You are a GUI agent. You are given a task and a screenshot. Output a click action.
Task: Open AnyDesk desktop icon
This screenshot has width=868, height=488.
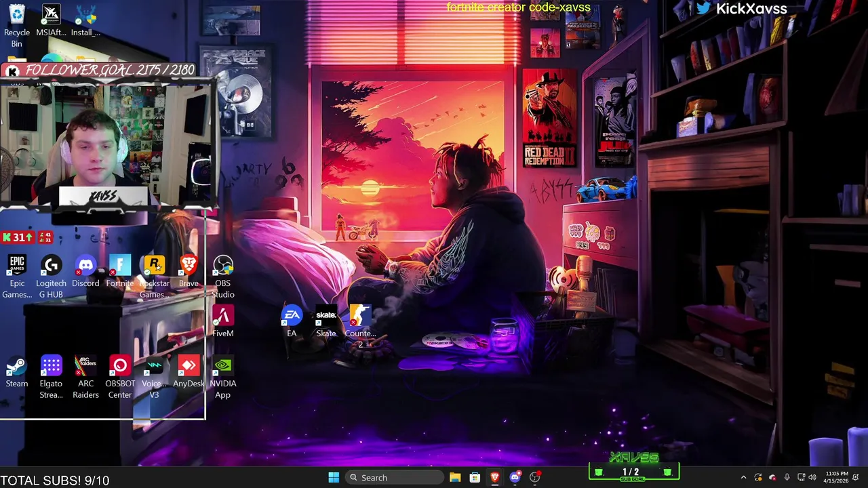[x=189, y=371]
